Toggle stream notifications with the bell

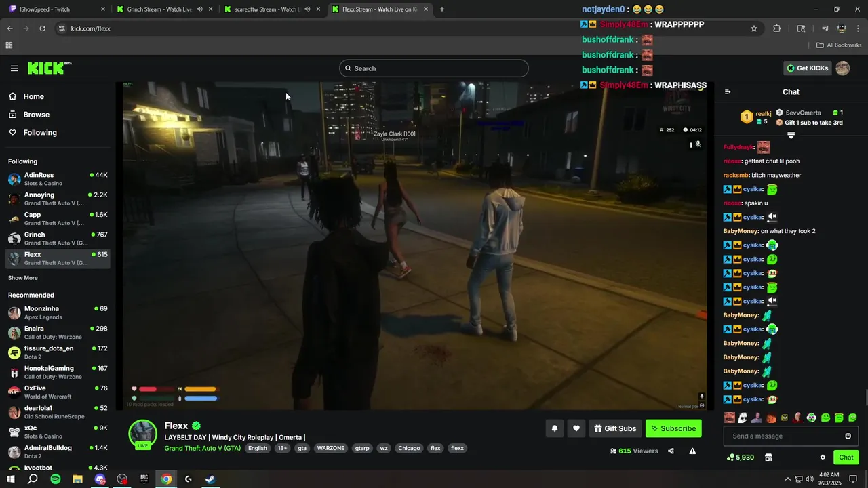tap(555, 428)
